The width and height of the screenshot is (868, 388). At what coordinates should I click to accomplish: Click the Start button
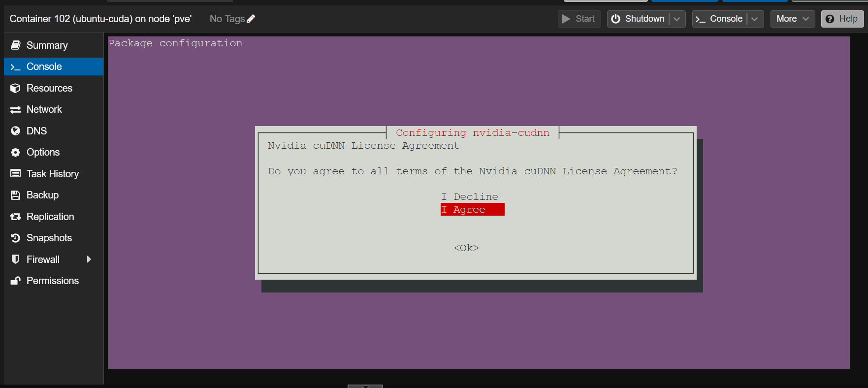(x=579, y=19)
